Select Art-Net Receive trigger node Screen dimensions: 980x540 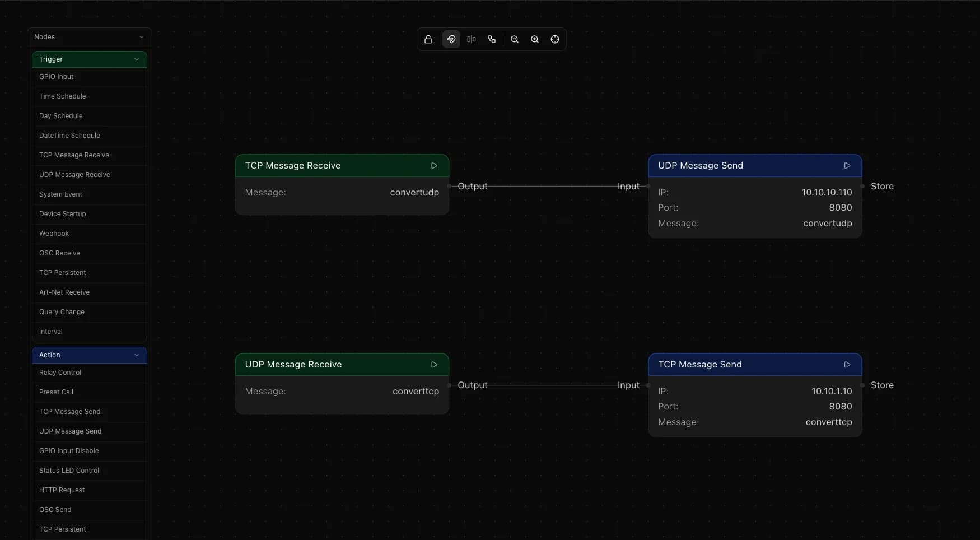point(90,292)
